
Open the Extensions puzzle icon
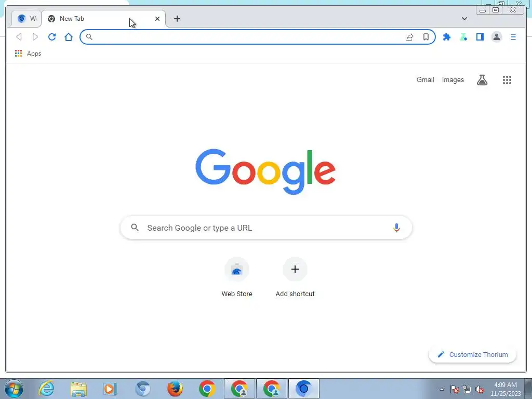447,37
